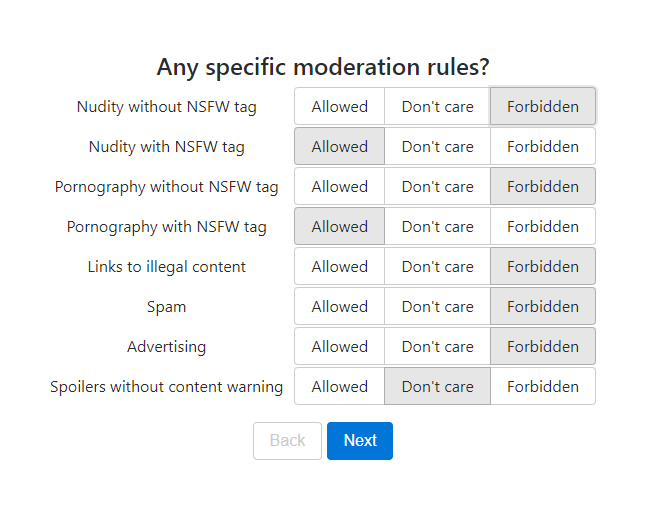Set Nudity with NSFW tag to Forbidden

pos(542,146)
